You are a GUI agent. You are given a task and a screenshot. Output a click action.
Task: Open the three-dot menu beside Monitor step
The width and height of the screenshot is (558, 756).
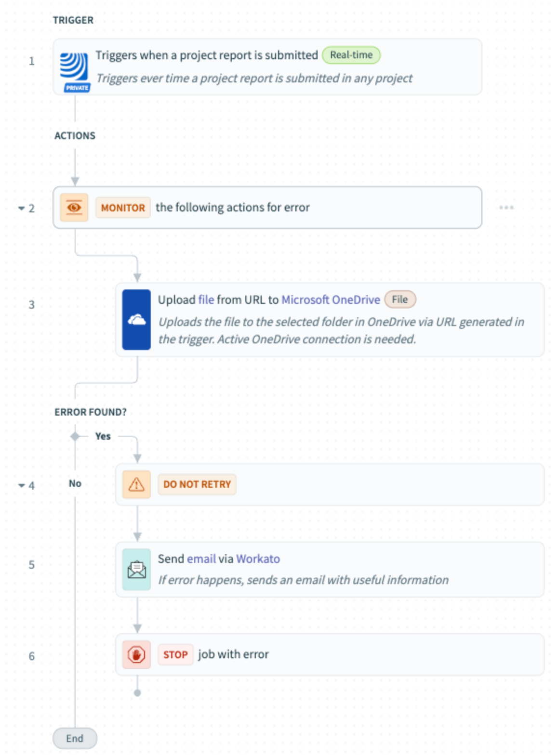[506, 208]
